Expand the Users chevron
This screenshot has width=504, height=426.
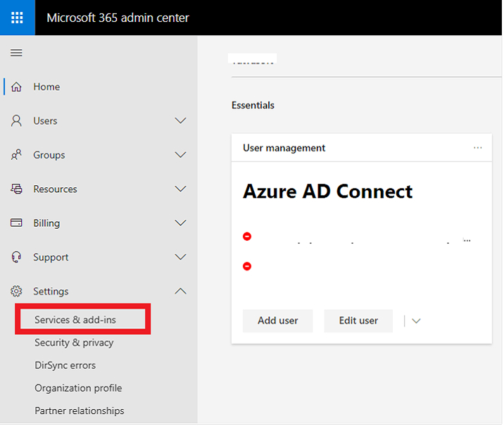pyautogui.click(x=181, y=121)
